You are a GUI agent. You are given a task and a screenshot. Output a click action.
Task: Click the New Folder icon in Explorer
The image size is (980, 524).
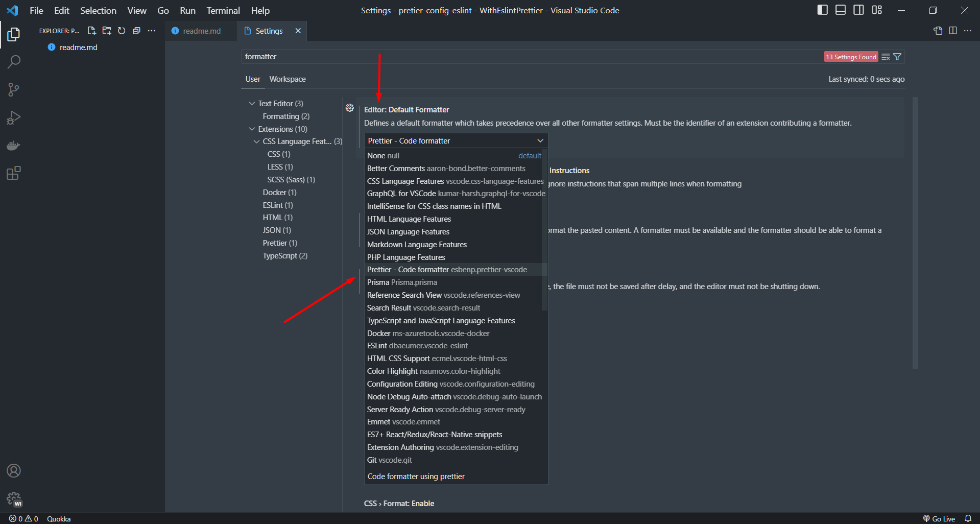coord(107,31)
